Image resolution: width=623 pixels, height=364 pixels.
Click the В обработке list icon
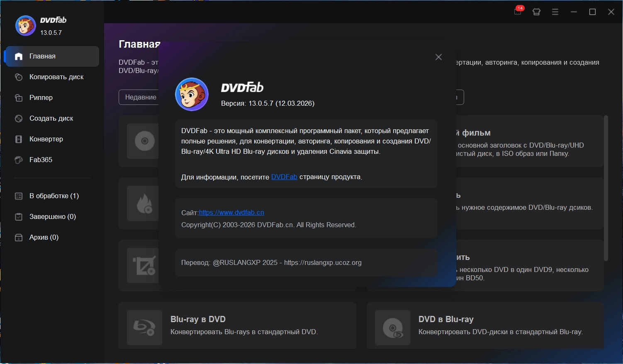(x=19, y=196)
